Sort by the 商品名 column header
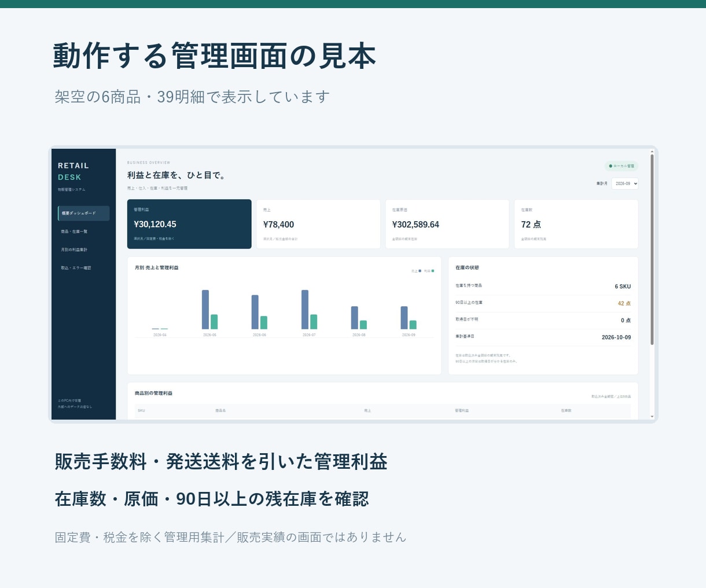 coord(220,410)
